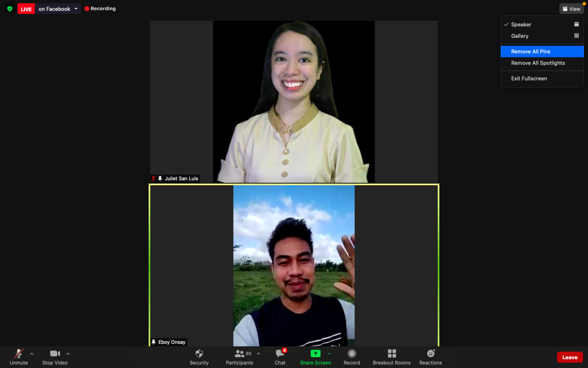The height and width of the screenshot is (368, 588).
Task: Select Remove All Spotlights menu item
Action: coord(538,63)
